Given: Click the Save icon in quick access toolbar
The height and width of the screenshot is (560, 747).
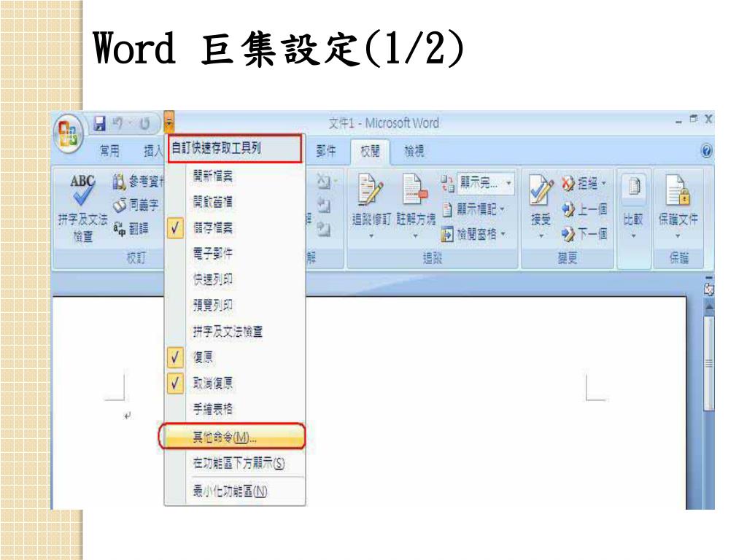Looking at the screenshot, I should pos(99,123).
